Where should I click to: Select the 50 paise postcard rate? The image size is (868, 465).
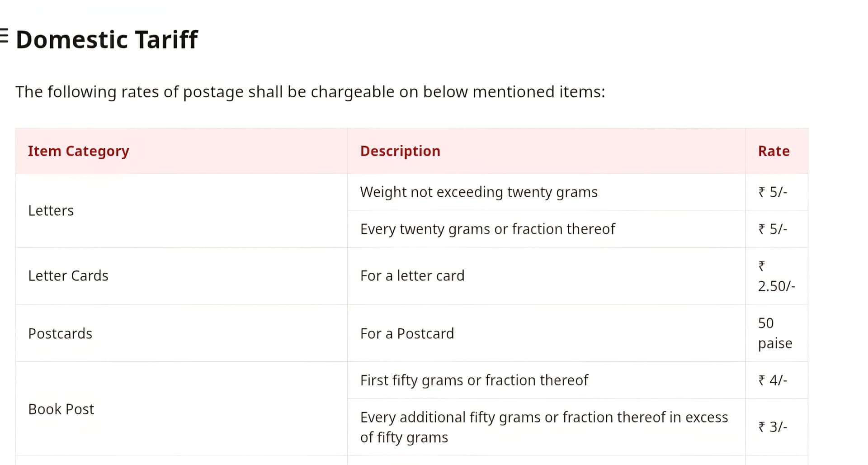click(x=775, y=333)
